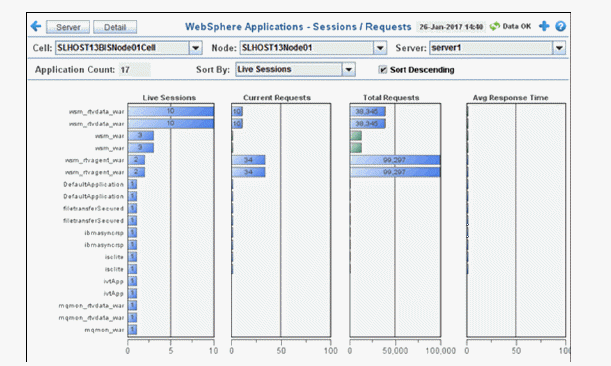The image size is (611, 366).
Task: Click the 50,000 axis label under Total Requests
Action: (x=395, y=351)
